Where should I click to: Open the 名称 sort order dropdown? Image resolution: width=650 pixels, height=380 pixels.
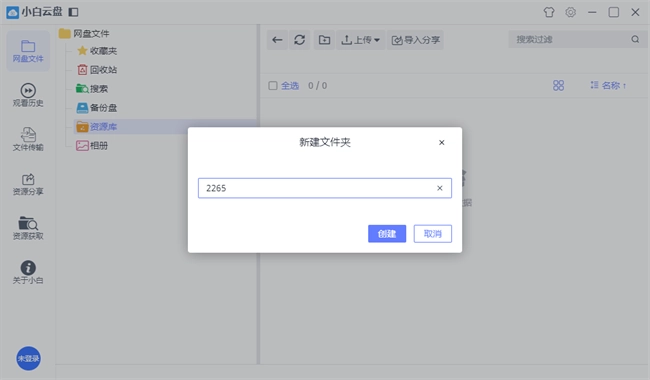[608, 85]
